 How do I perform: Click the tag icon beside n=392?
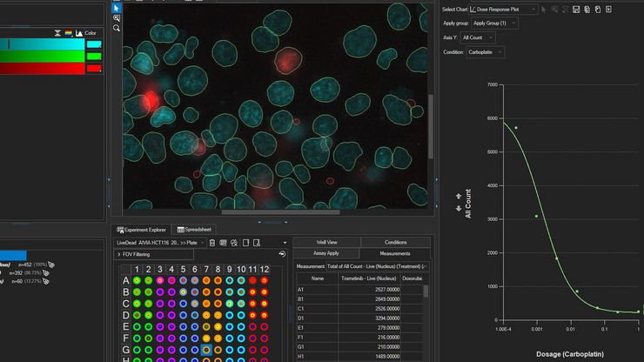(x=46, y=273)
